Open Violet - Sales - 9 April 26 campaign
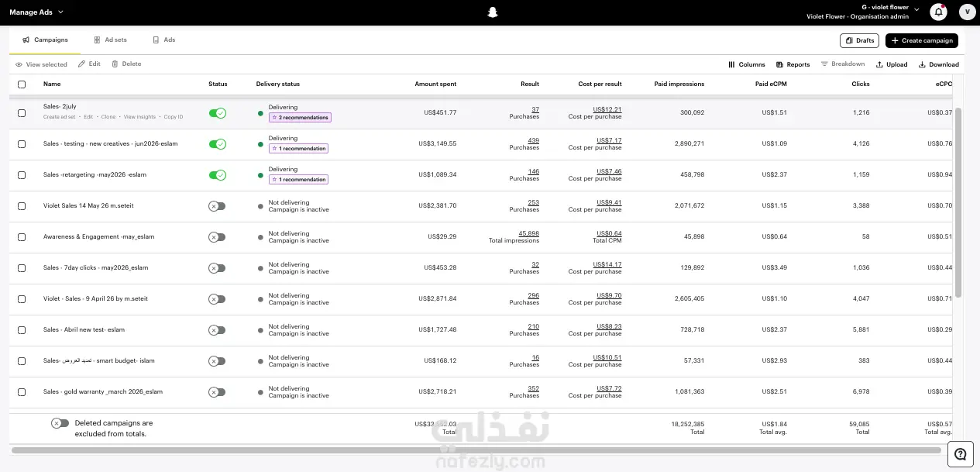Screen dimensions: 980x472 pos(95,298)
